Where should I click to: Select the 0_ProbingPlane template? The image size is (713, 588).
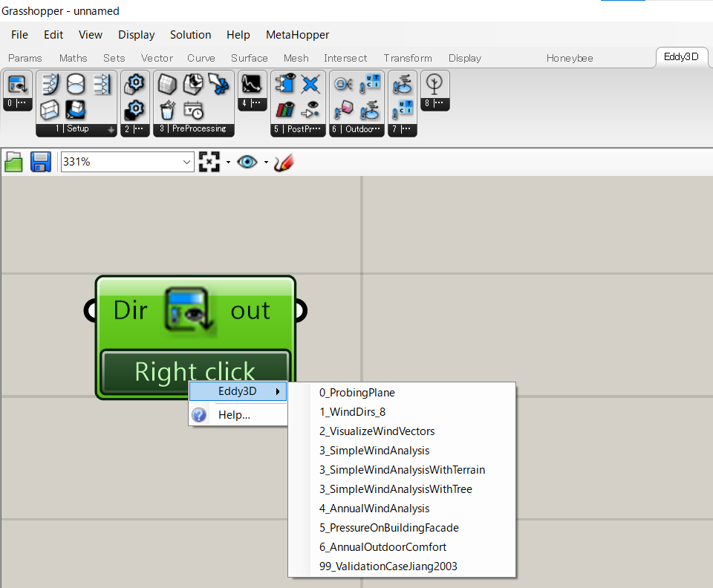click(402, 393)
